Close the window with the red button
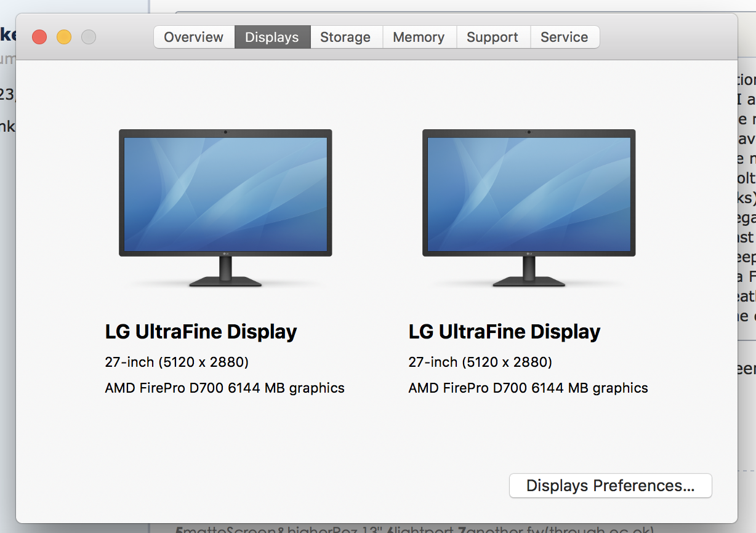The image size is (756, 533). pos(39,37)
